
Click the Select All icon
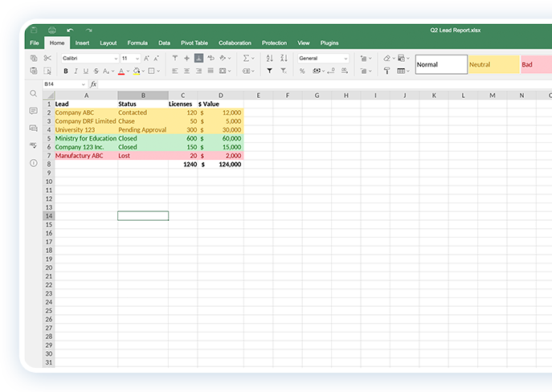(47, 71)
